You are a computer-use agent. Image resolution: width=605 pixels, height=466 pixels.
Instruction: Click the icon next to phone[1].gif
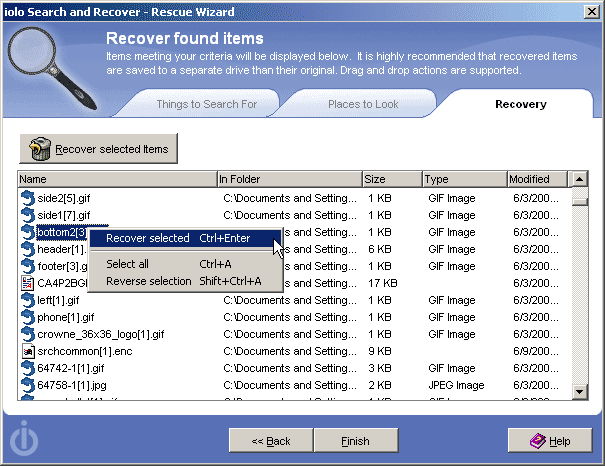28,317
